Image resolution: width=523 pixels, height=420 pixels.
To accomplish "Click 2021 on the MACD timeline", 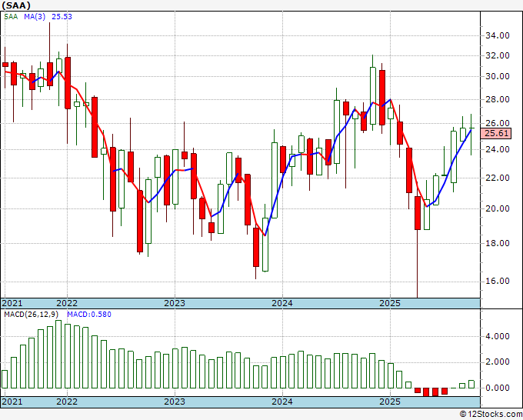I will (12, 402).
